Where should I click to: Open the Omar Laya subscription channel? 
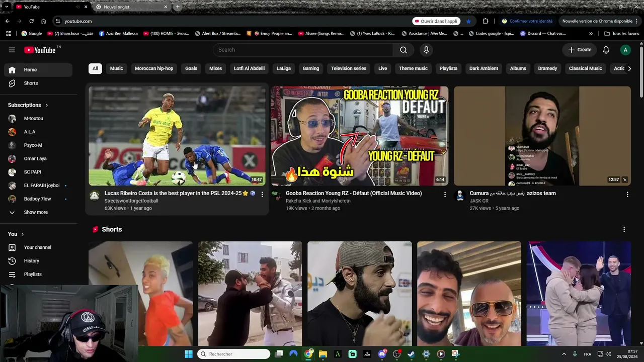(x=38, y=159)
